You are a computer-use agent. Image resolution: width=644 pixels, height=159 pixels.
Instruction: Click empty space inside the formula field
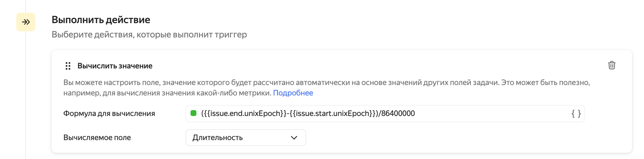(x=489, y=114)
